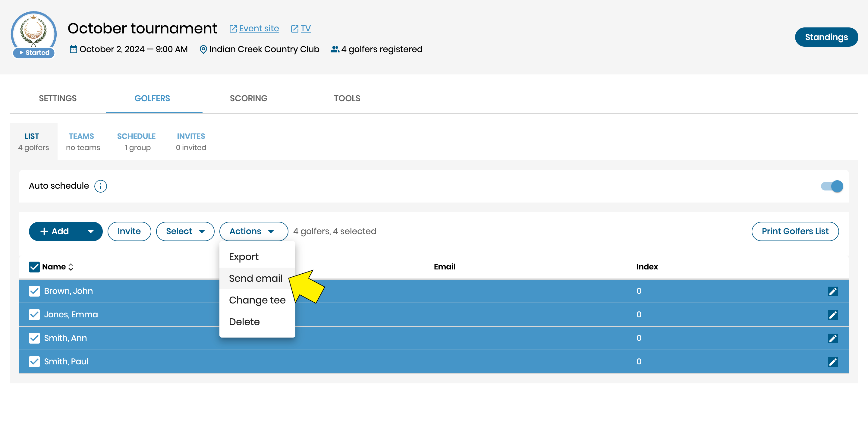
Task: Uncheck the select-all Name checkbox
Action: pos(34,267)
